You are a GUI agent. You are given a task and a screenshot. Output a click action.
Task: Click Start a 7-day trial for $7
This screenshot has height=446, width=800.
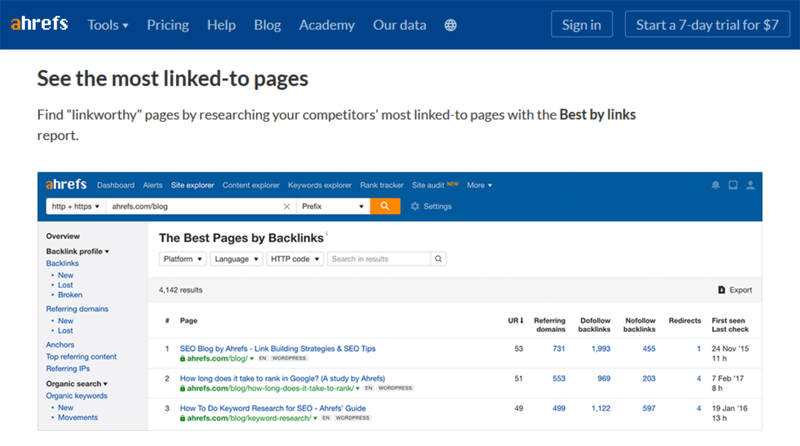(x=707, y=24)
